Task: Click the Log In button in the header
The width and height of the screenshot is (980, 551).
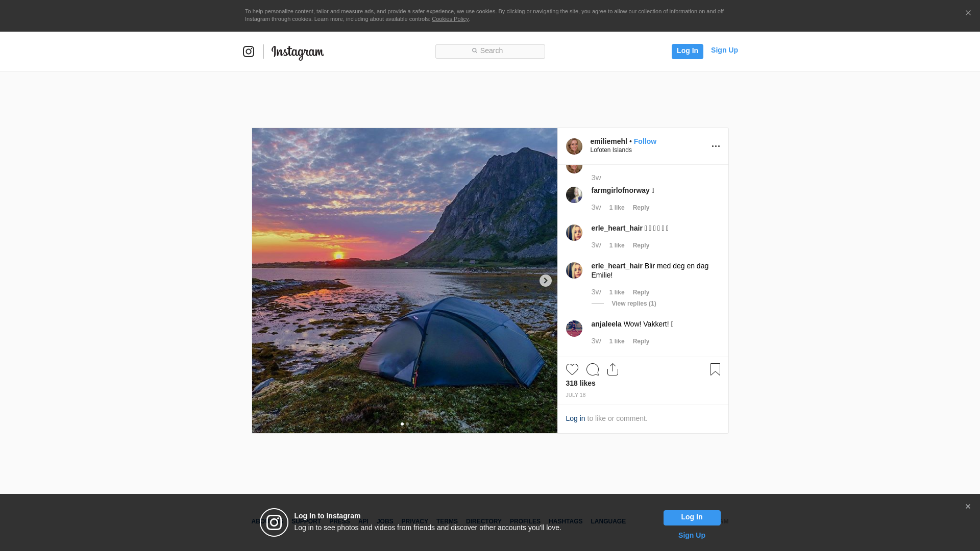Action: pyautogui.click(x=688, y=52)
